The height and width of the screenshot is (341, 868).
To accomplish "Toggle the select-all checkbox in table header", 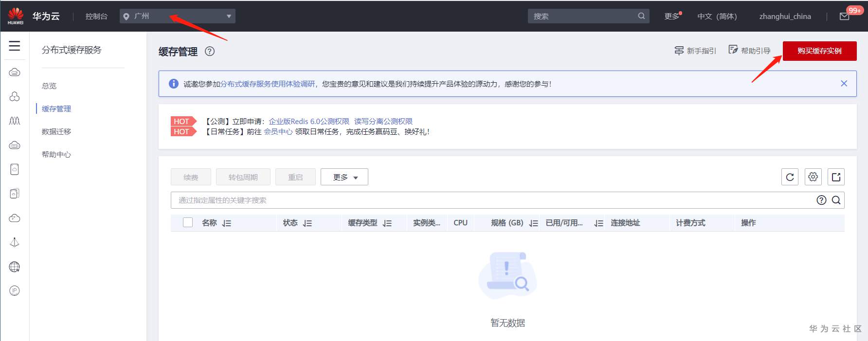I will click(188, 222).
